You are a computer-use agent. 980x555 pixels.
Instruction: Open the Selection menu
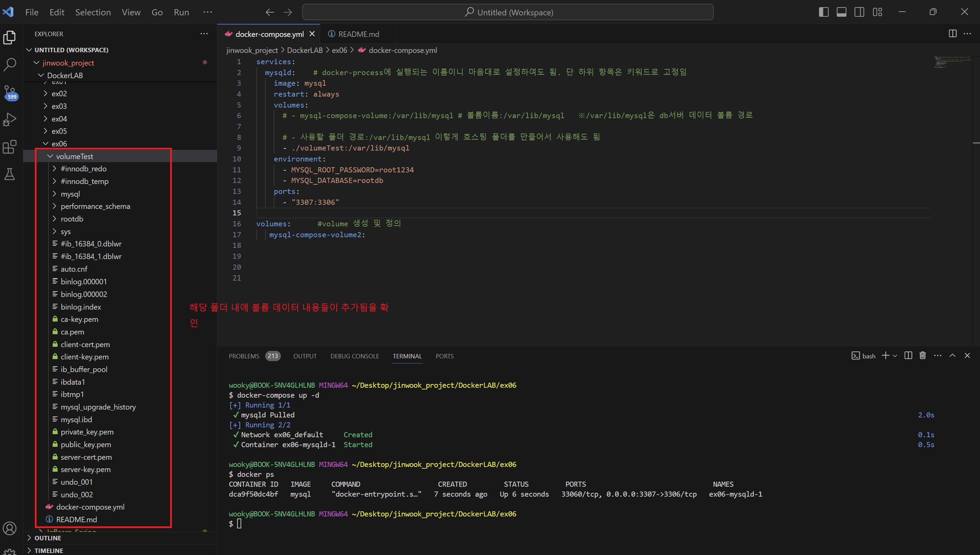click(93, 12)
